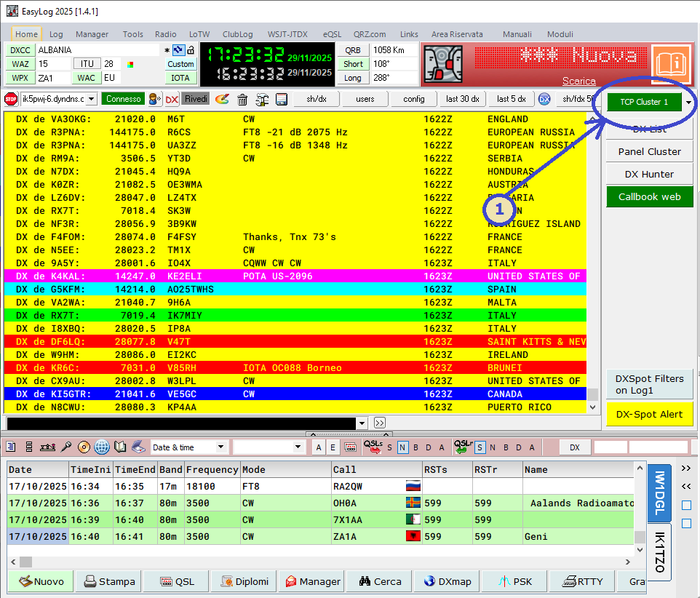Click the trash bin icon
700x598 pixels.
tap(242, 100)
